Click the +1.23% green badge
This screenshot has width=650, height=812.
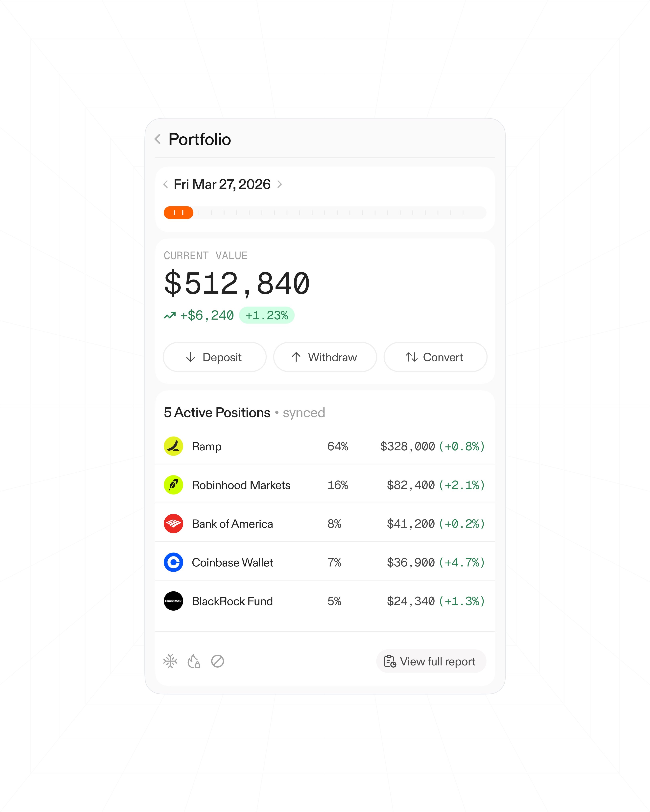click(267, 315)
